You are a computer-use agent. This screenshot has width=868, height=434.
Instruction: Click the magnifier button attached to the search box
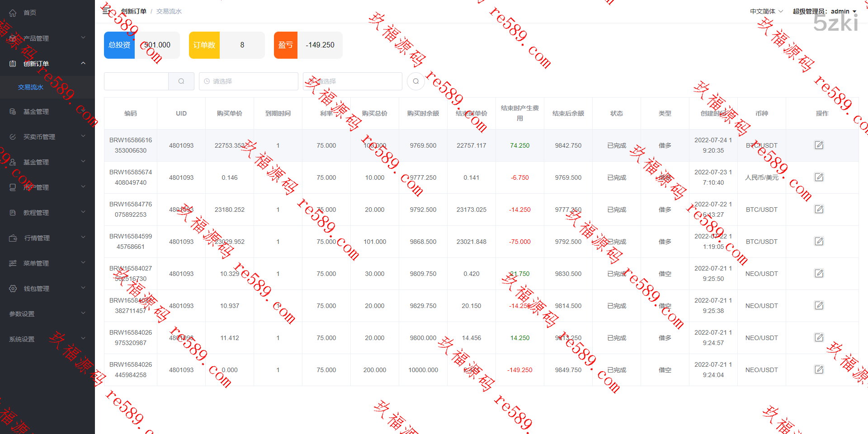point(181,81)
